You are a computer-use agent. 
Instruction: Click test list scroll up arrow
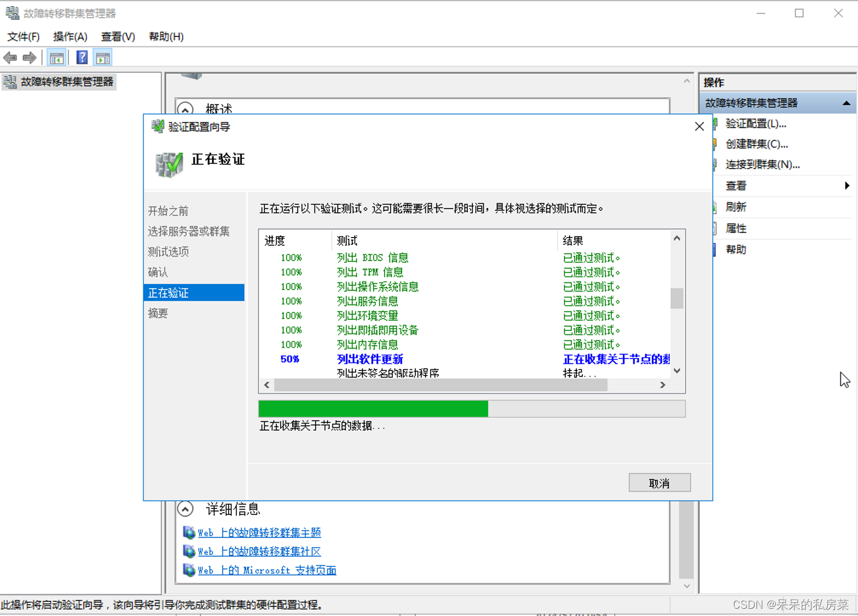pos(677,238)
